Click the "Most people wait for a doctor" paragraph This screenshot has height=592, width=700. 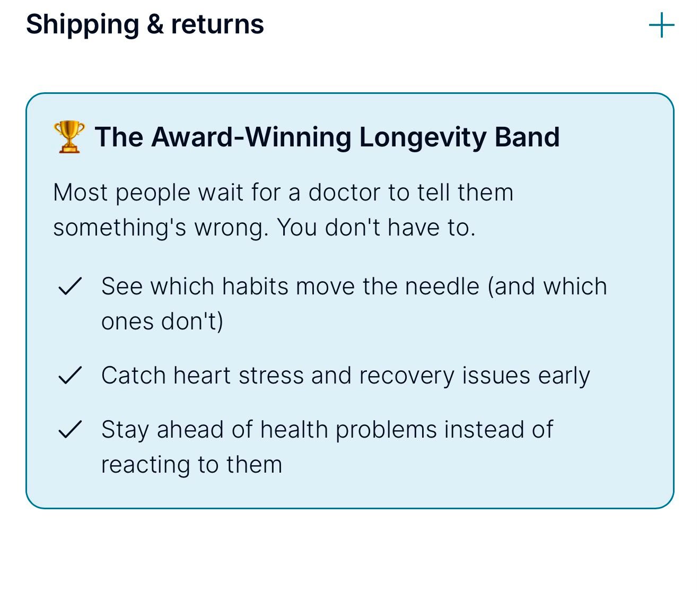283,210
